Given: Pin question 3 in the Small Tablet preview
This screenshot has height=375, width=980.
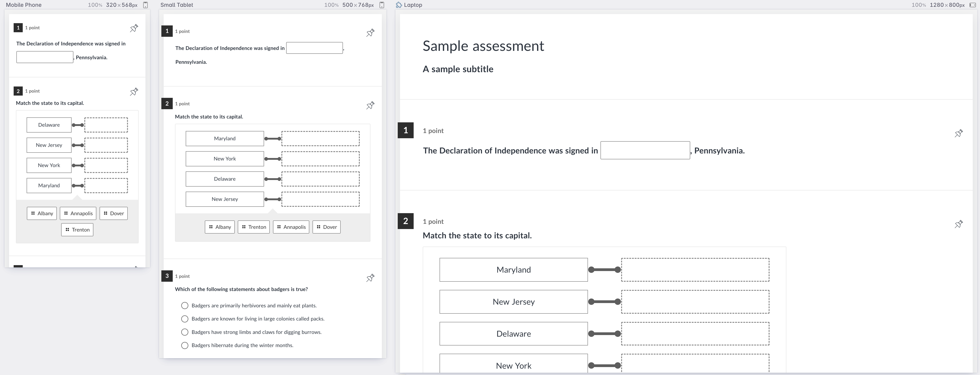Looking at the screenshot, I should click(x=370, y=278).
